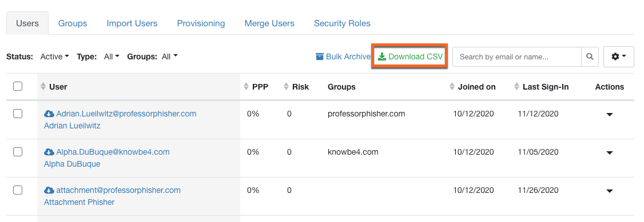Sort by Last Sign-In column arrows
The width and height of the screenshot is (644, 222).
click(516, 86)
